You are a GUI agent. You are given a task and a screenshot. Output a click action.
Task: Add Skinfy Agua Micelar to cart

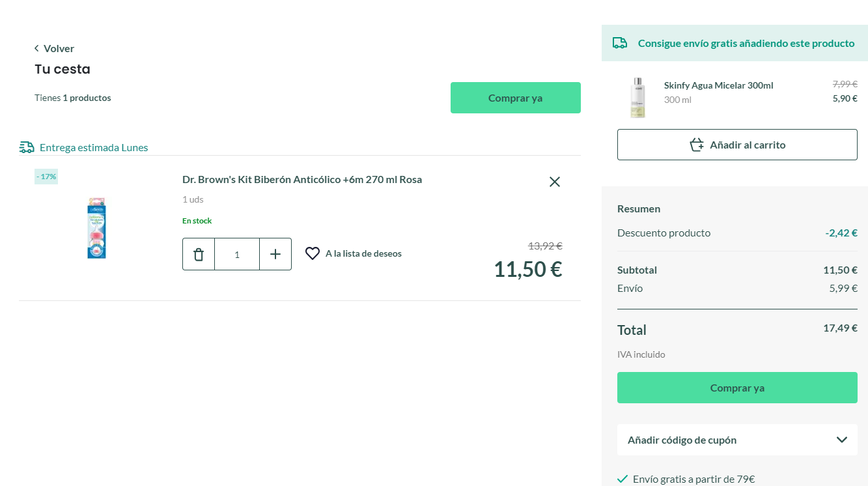coord(737,145)
